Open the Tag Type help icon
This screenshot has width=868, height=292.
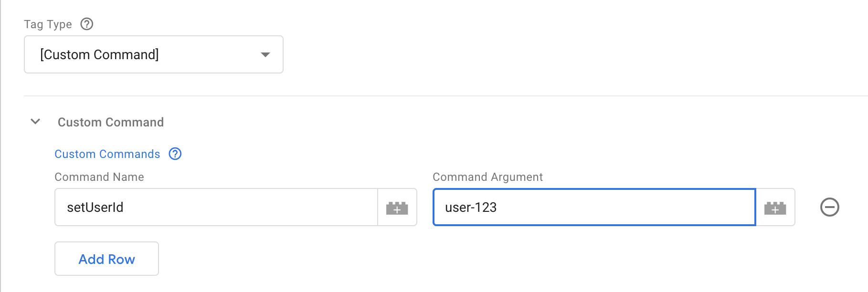tap(86, 24)
